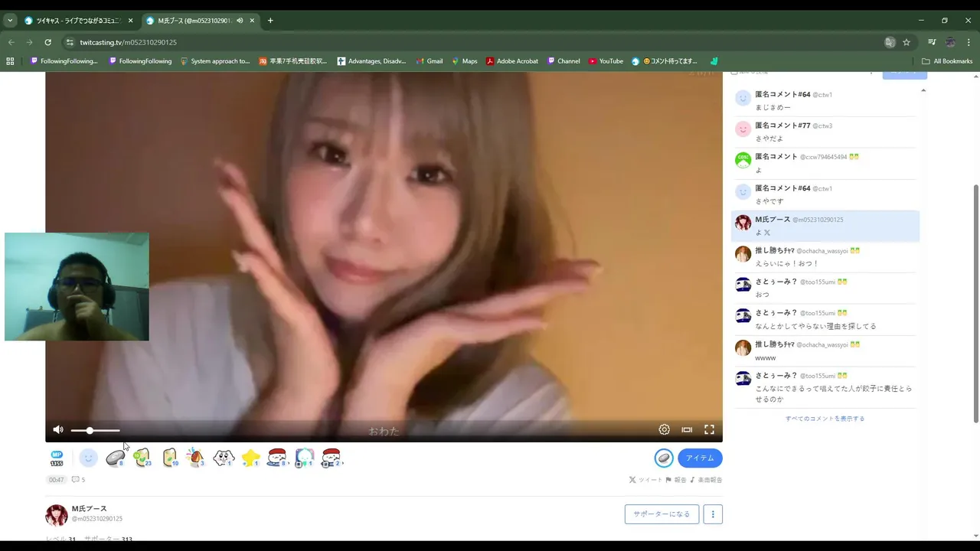This screenshot has height=551, width=980.
Task: Switch the player to theater mode
Action: click(687, 430)
